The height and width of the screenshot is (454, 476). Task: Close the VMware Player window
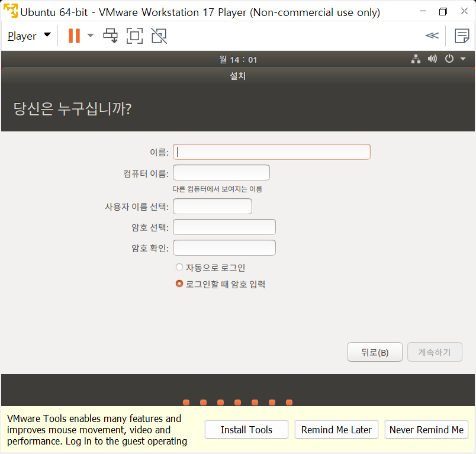click(464, 11)
